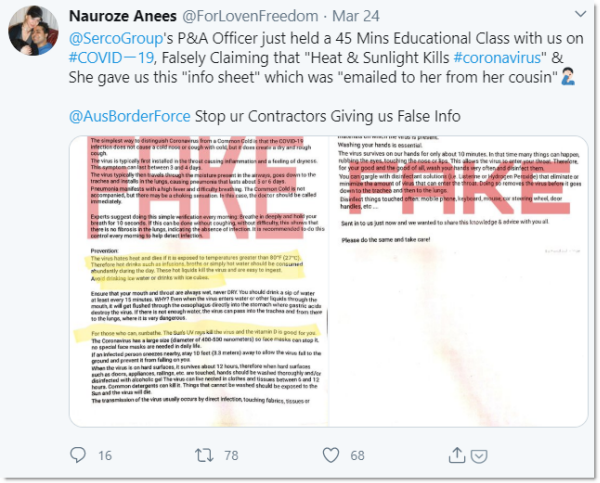600x483 pixels.
Task: Click the retweet arrows icon
Action: tap(204, 455)
